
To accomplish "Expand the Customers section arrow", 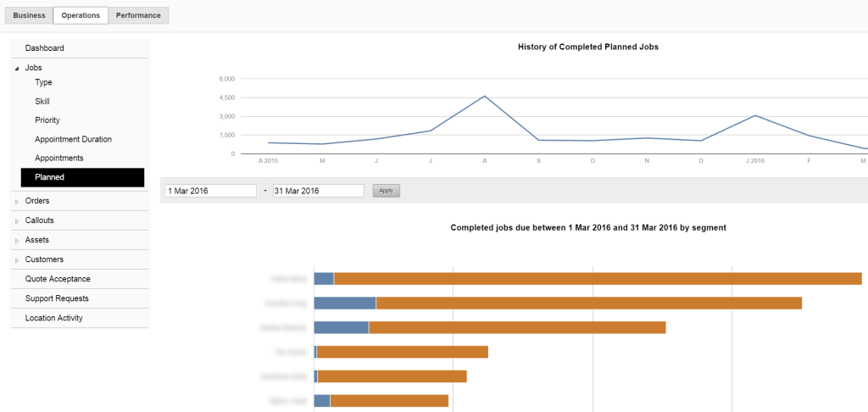I will click(x=17, y=260).
